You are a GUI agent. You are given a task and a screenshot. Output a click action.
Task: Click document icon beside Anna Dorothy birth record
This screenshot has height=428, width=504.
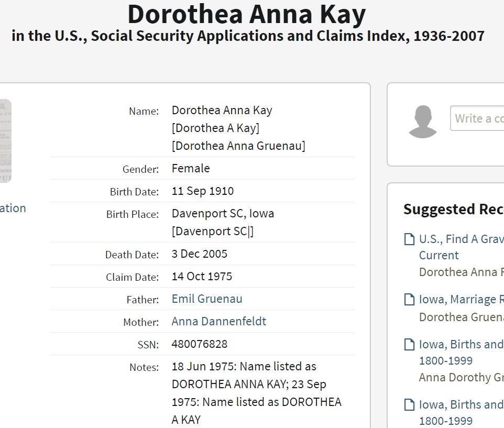[x=409, y=345]
